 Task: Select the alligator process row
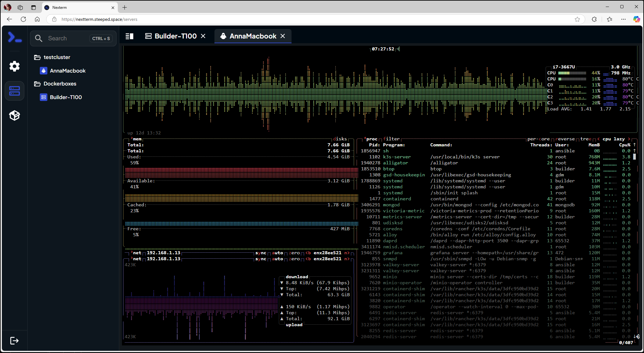click(495, 163)
